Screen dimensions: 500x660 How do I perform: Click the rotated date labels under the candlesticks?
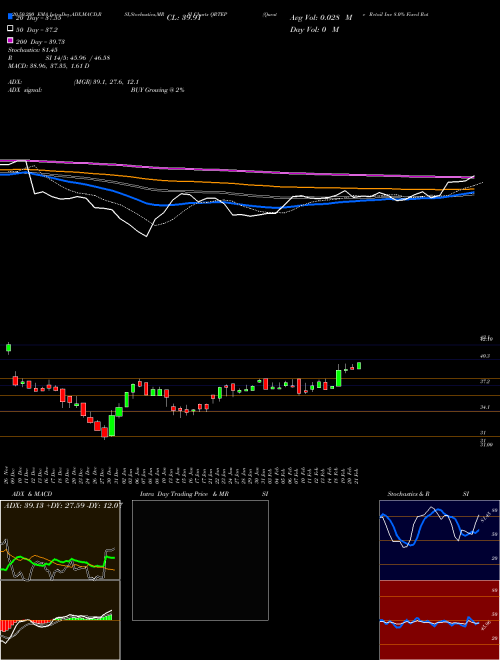(x=183, y=475)
